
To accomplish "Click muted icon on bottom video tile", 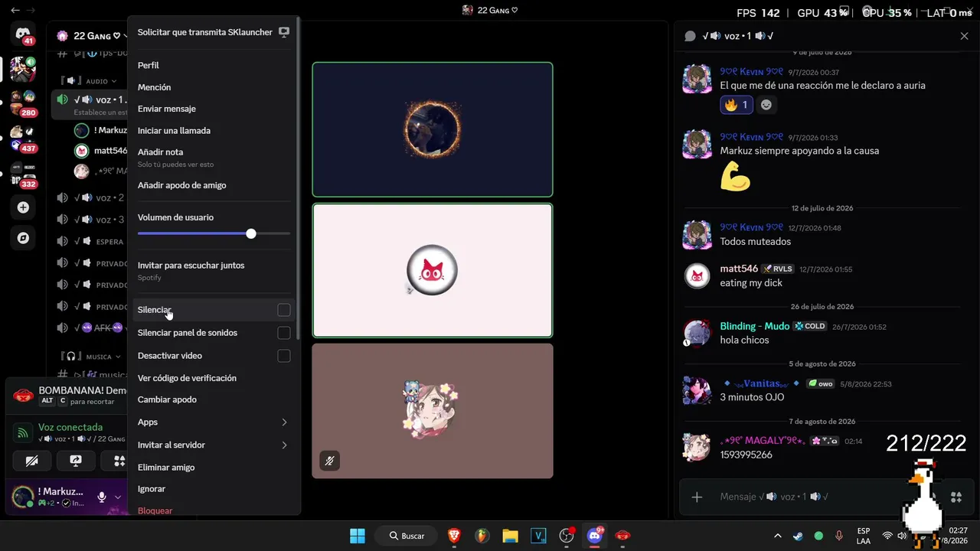I will pos(329,461).
